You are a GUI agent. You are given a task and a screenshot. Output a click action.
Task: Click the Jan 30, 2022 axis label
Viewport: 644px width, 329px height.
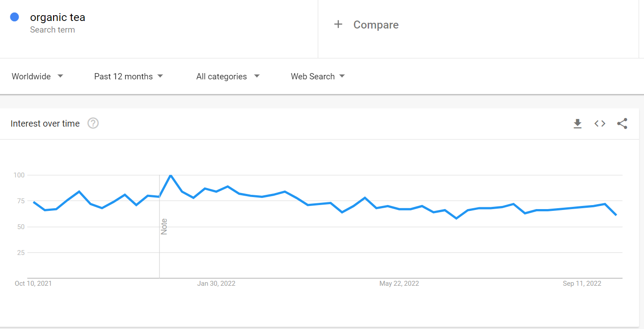(x=216, y=284)
